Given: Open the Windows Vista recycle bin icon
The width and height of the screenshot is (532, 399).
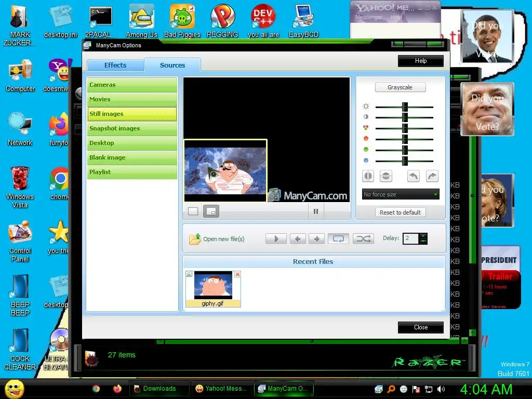Looking at the screenshot, I should 20,188.
